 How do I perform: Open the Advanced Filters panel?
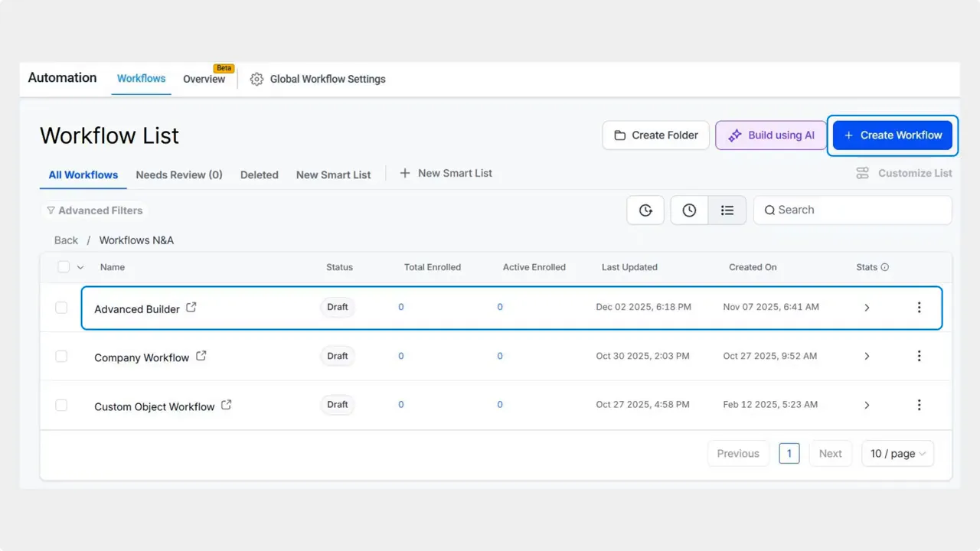[93, 210]
